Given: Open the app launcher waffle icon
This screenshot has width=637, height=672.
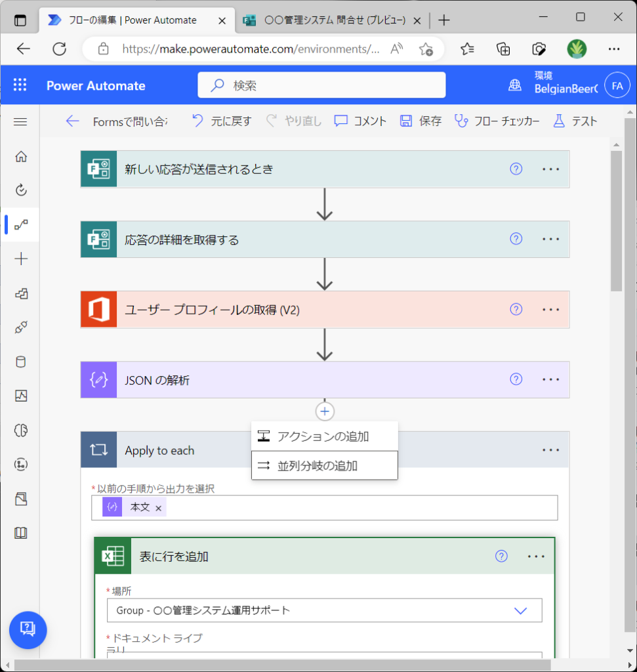Looking at the screenshot, I should point(20,85).
